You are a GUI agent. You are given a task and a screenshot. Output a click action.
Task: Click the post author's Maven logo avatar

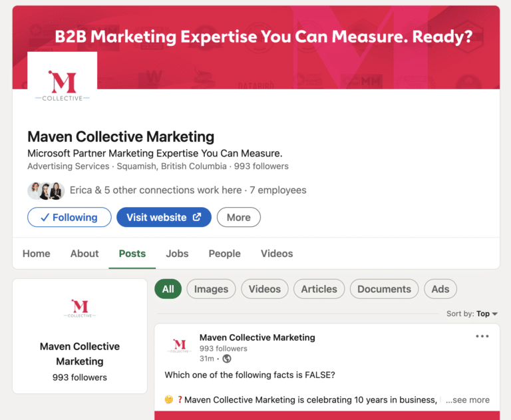click(180, 346)
